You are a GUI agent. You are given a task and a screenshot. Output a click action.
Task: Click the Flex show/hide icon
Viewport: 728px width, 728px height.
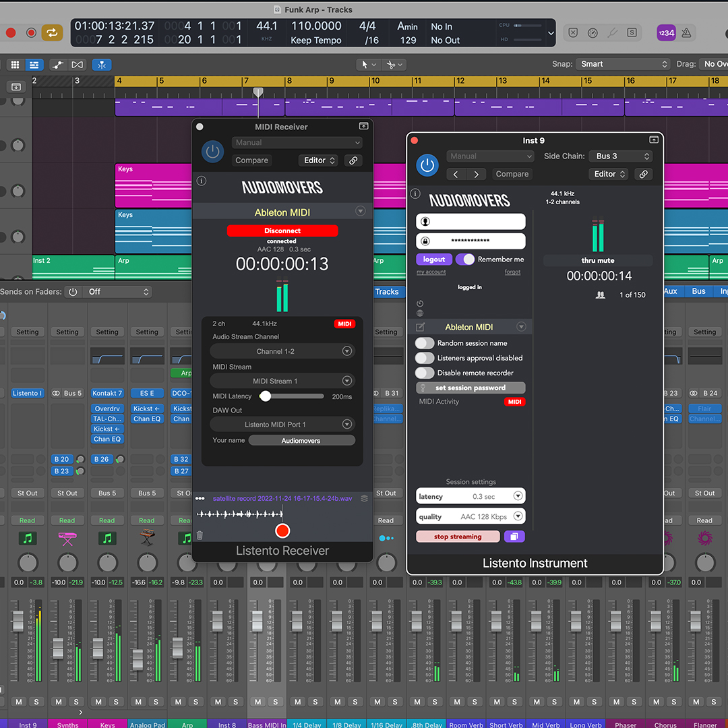click(77, 65)
